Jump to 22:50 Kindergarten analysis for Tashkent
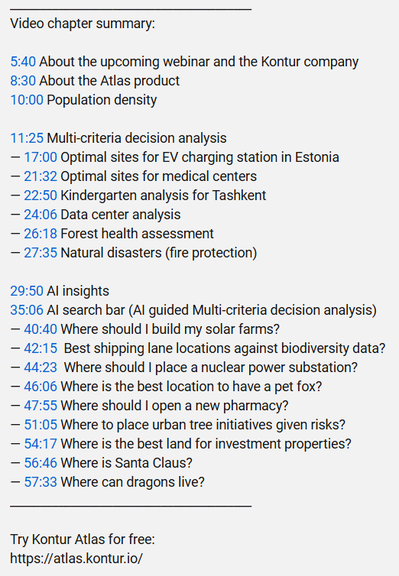This screenshot has height=576, width=399. click(40, 195)
